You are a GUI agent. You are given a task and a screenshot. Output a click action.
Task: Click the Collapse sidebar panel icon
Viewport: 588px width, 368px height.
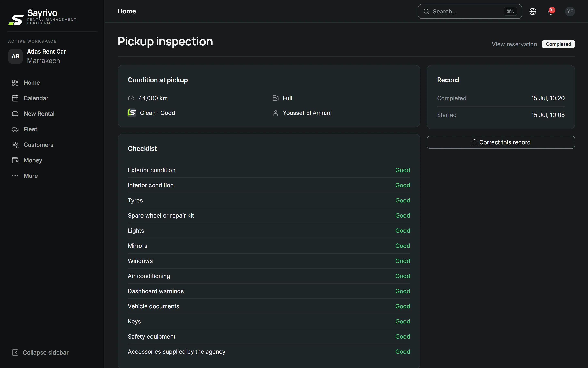[x=15, y=352]
